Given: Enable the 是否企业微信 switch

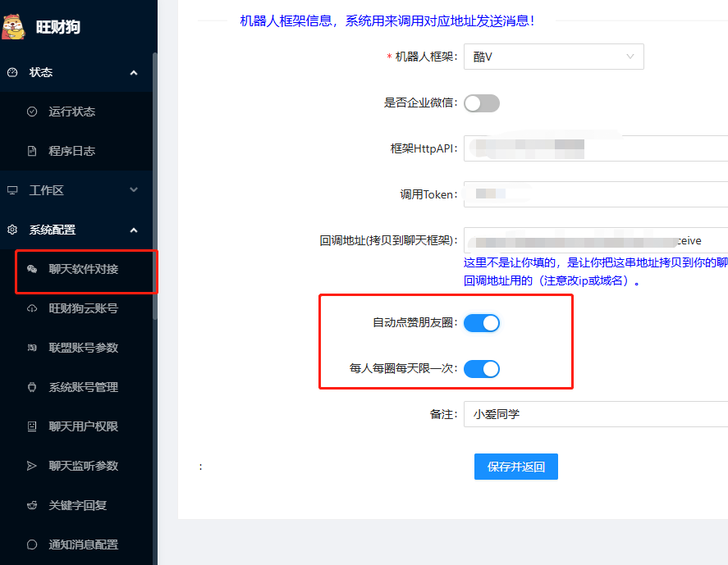Looking at the screenshot, I should (482, 103).
